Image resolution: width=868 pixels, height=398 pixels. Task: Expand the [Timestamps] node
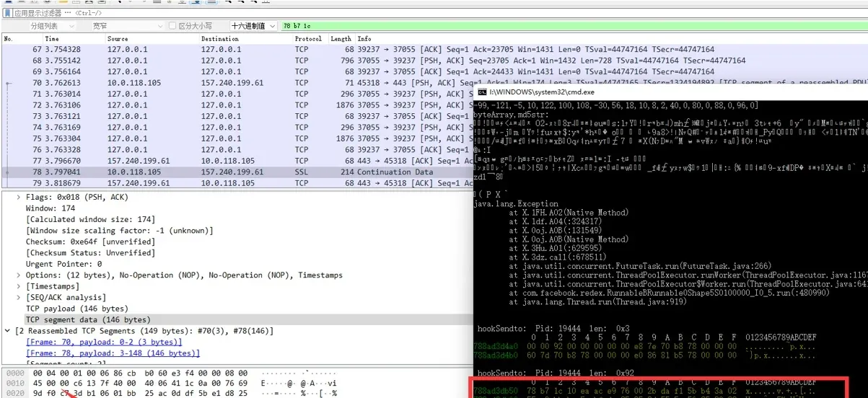pos(19,286)
